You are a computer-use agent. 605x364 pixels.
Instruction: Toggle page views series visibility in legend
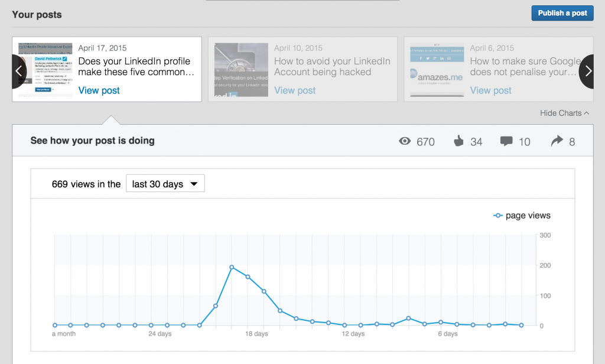(x=522, y=216)
